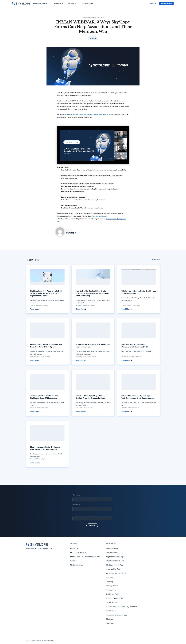Open Sitemap footer link
The height and width of the screenshot is (644, 186).
click(110, 619)
